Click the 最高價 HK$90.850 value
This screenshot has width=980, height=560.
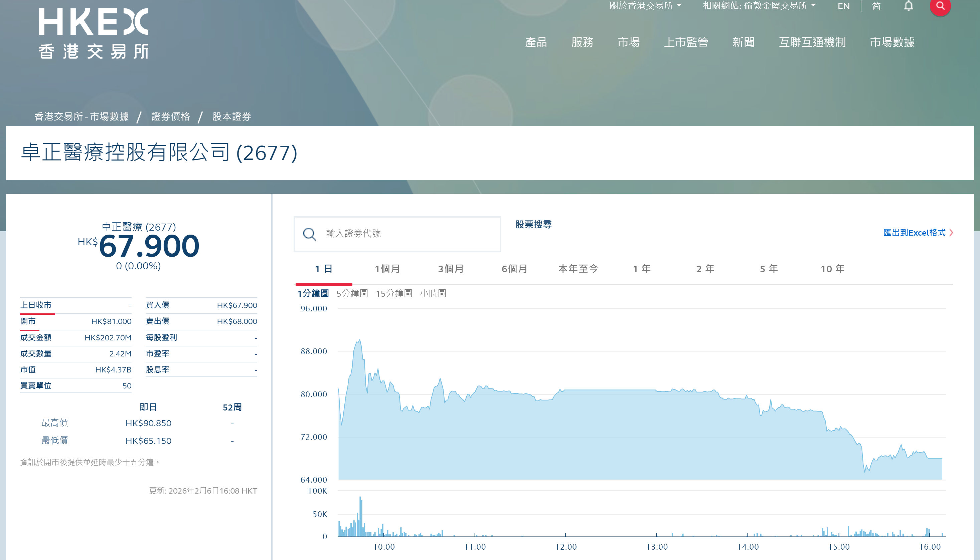click(x=148, y=423)
